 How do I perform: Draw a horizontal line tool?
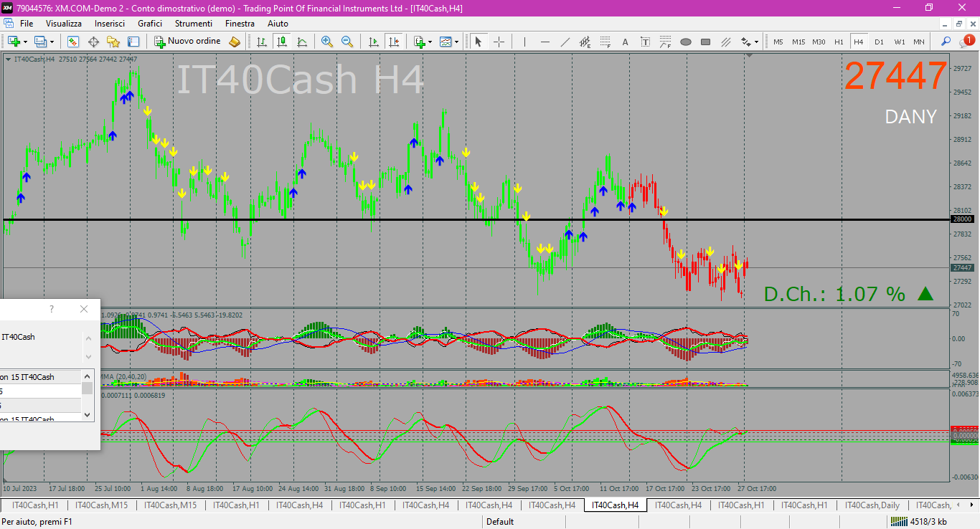tap(545, 42)
